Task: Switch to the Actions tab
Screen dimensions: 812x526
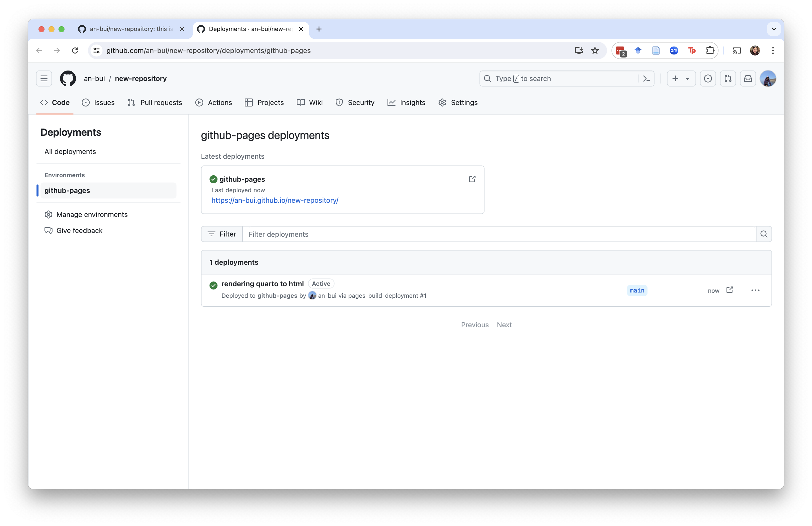Action: click(x=213, y=103)
